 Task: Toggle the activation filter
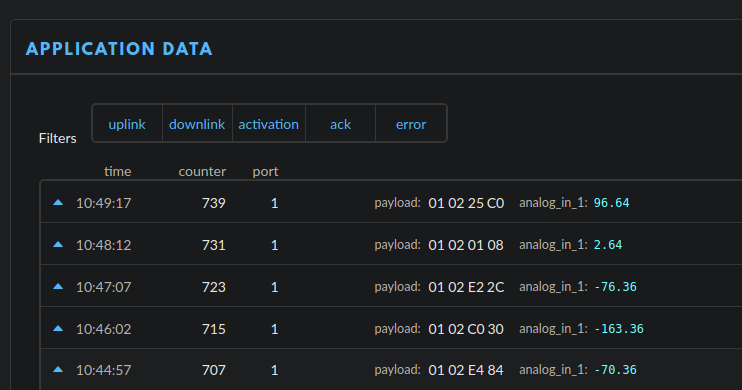pos(268,124)
